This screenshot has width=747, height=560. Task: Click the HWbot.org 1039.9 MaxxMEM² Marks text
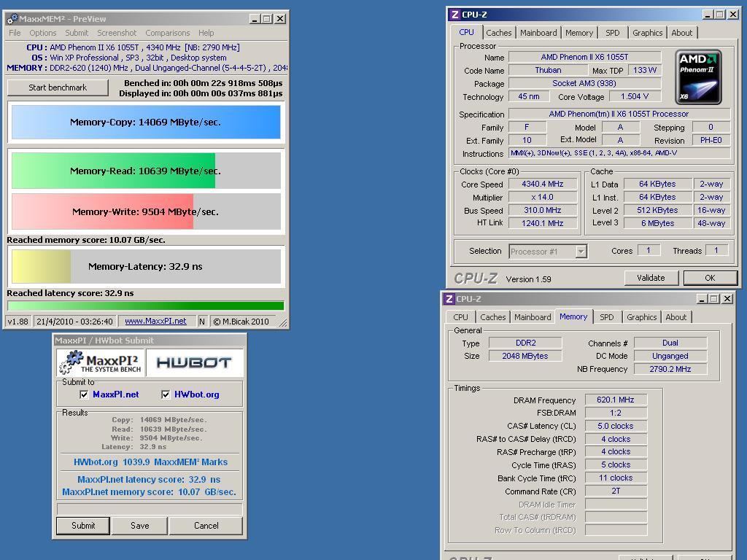tap(150, 462)
